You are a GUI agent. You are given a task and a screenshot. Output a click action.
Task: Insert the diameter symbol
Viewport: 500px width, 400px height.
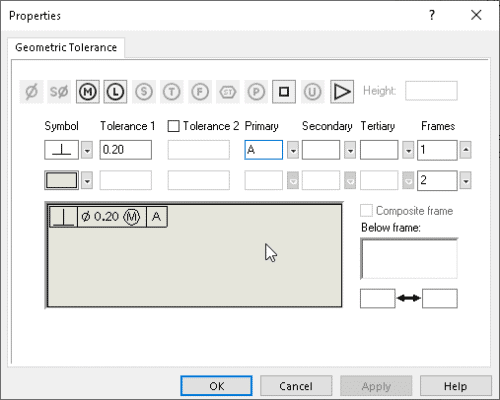tap(31, 91)
